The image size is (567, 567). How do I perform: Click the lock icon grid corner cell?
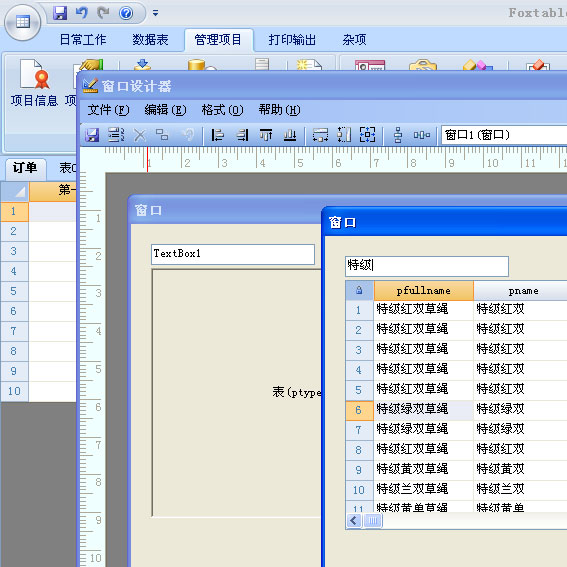[x=359, y=291]
